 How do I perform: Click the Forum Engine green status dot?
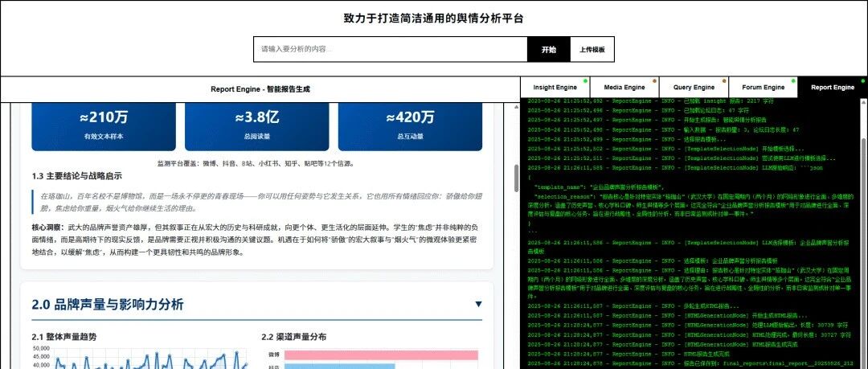click(x=793, y=81)
